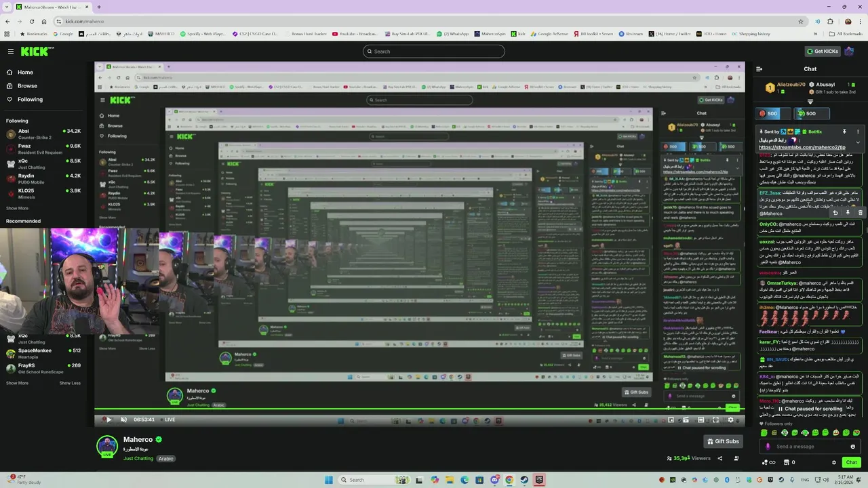Click the last green quick emote with hearts

click(x=856, y=432)
